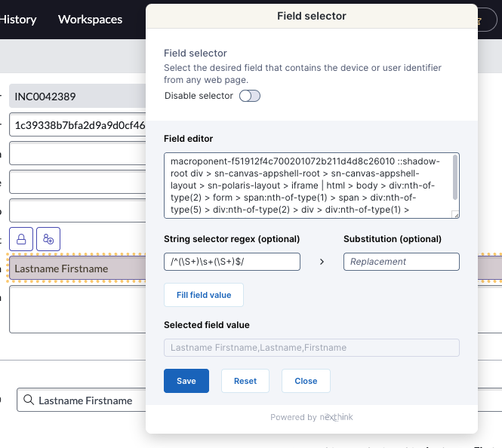
Task: Click the favorite star icon in the header
Action: tap(478, 20)
